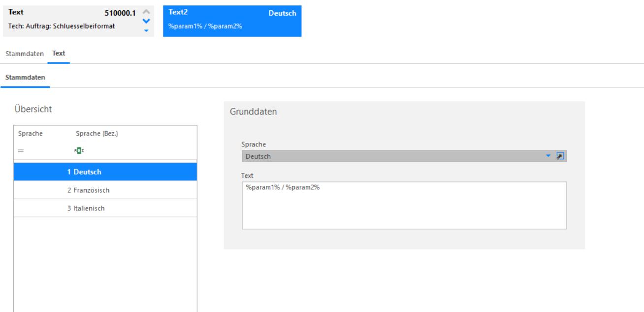Select the Deutsch row in Übersicht

click(105, 172)
